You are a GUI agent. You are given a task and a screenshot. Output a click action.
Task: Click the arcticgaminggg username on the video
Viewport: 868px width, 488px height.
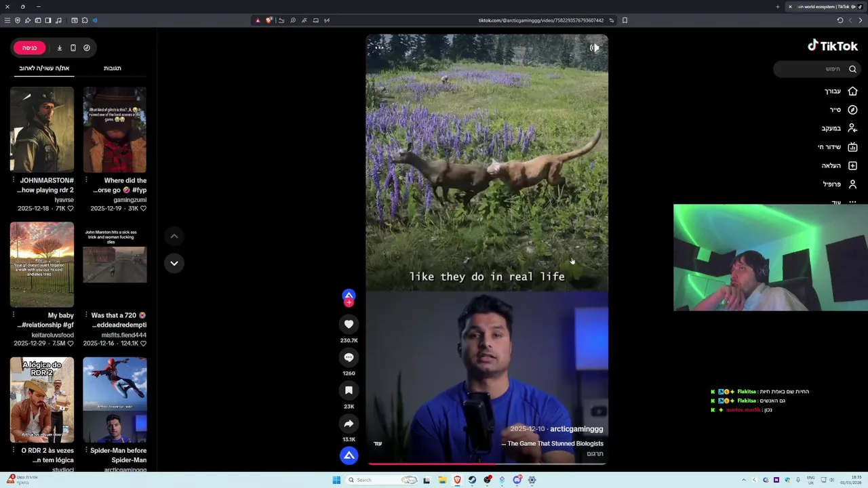coord(576,429)
